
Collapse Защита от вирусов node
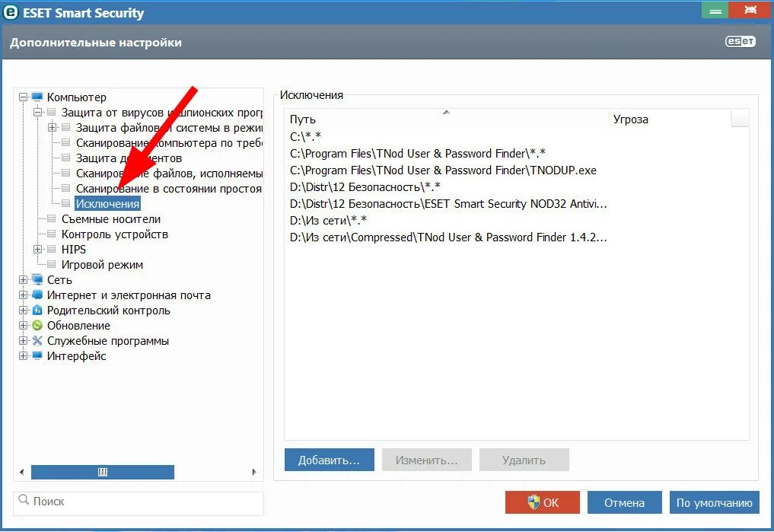coord(37,113)
